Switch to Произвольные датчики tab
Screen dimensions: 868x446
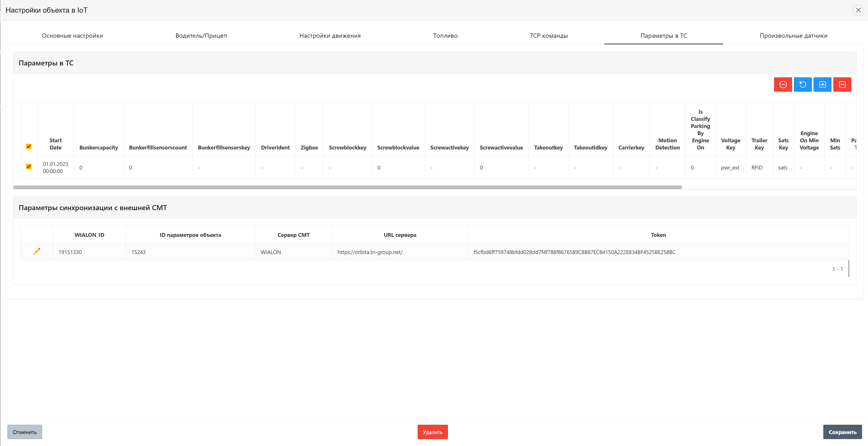point(793,36)
